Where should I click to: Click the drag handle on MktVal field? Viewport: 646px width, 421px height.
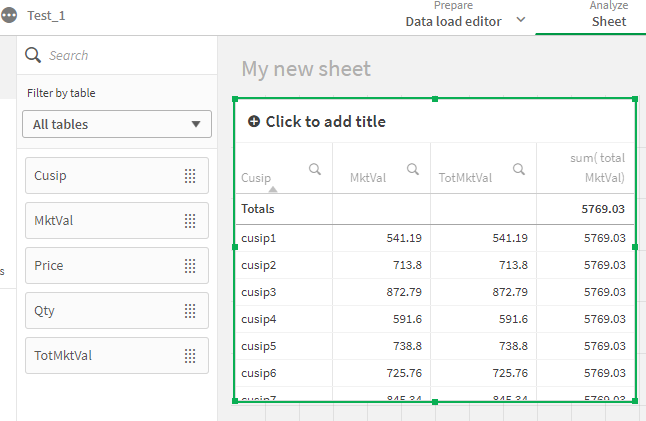coord(190,221)
